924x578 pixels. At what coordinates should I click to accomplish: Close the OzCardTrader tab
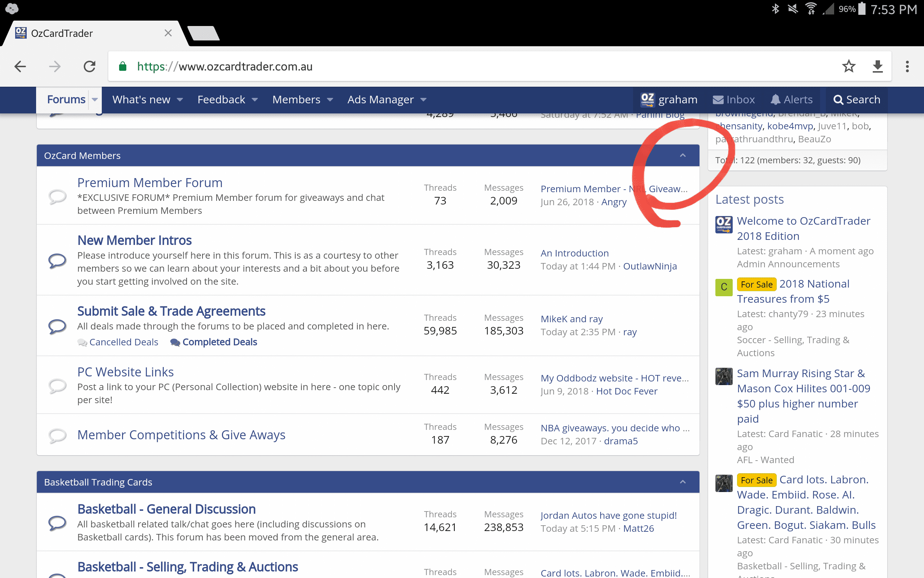[168, 33]
